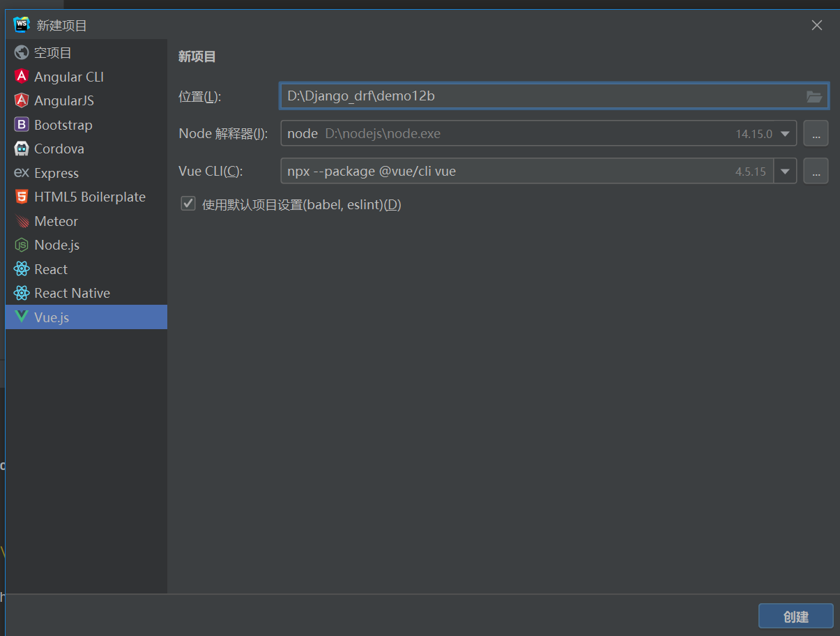
Task: Click the 4.5.15 version text
Action: (x=751, y=172)
